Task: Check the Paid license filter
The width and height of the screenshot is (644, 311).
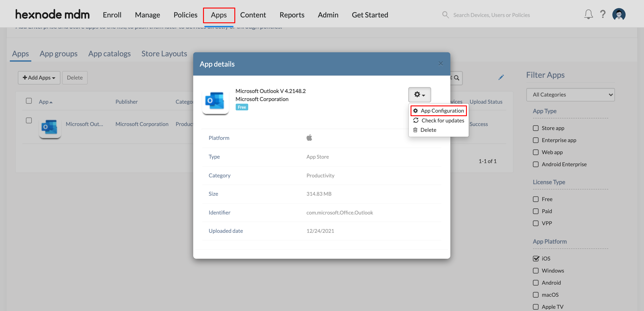Action: click(x=536, y=211)
